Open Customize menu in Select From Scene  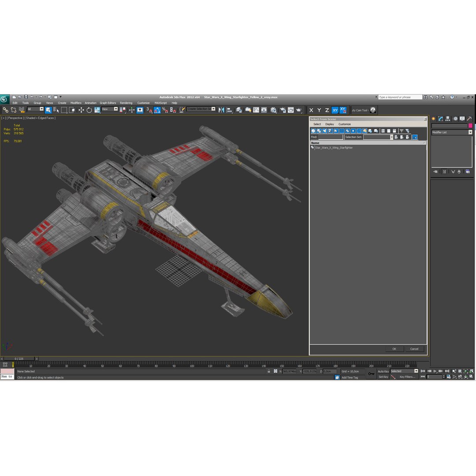[x=345, y=124]
